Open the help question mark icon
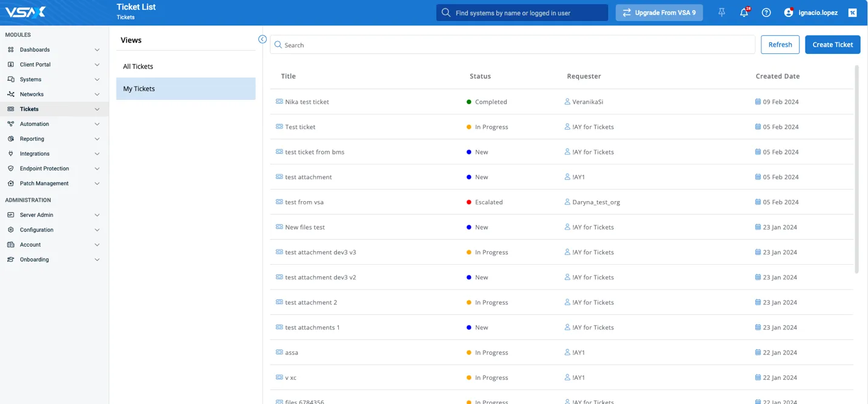This screenshot has width=868, height=404. (x=766, y=13)
